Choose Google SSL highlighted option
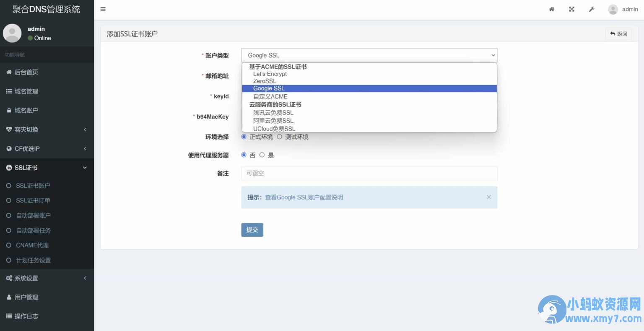The image size is (644, 331). click(x=369, y=88)
